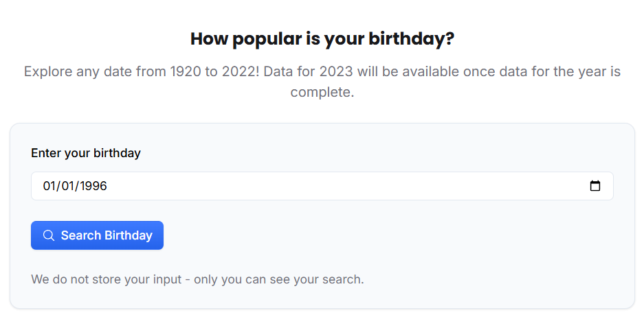Click the word 'birthday?' in the heading
This screenshot has height=326, width=644.
pyautogui.click(x=411, y=38)
